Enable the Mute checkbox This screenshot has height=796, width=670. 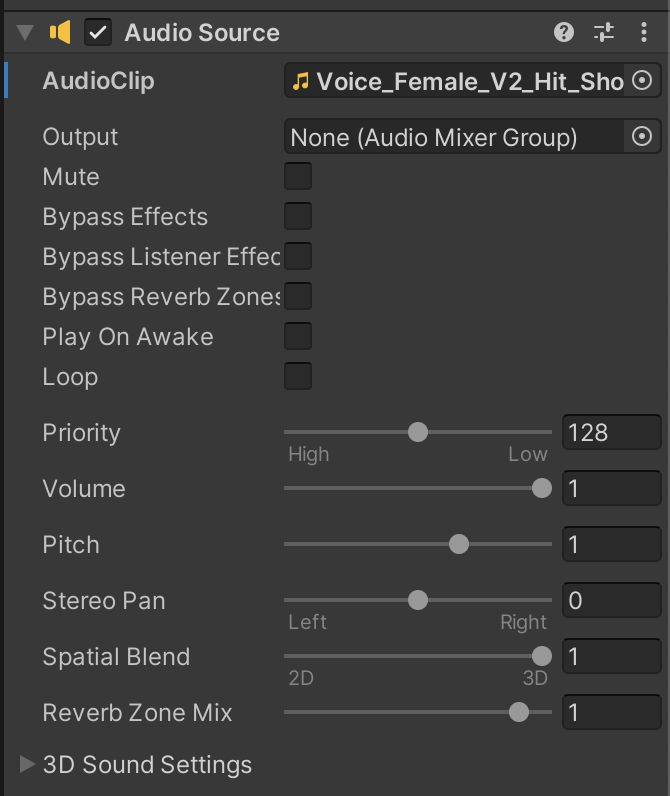tap(298, 177)
